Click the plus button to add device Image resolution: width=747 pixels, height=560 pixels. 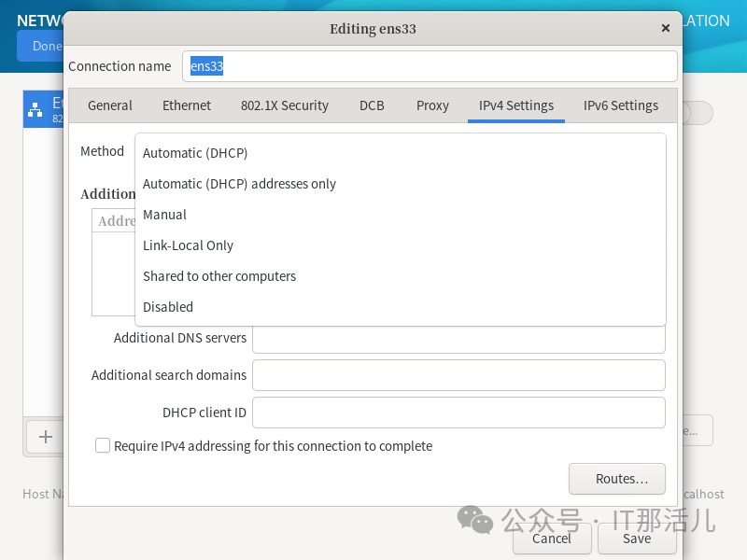pos(45,437)
